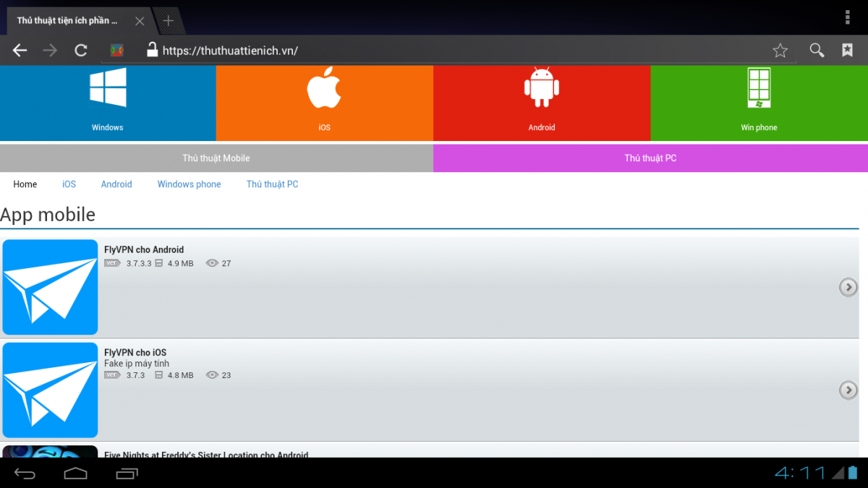Switch to Thủ thuật Mobile tab

pos(216,158)
